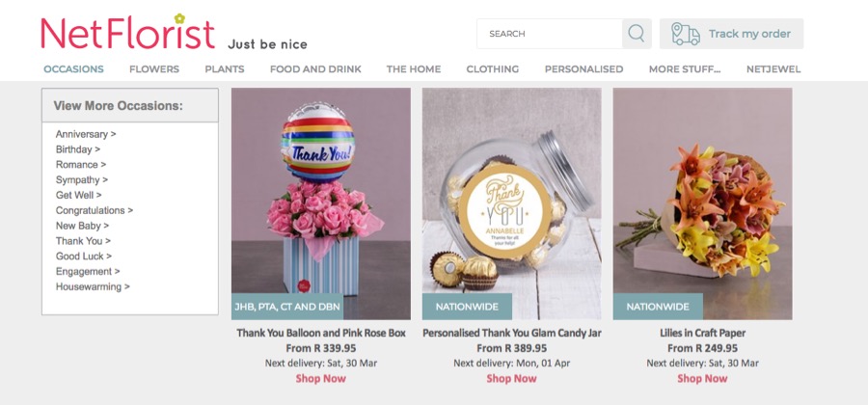Open the Flowers menu

point(154,69)
